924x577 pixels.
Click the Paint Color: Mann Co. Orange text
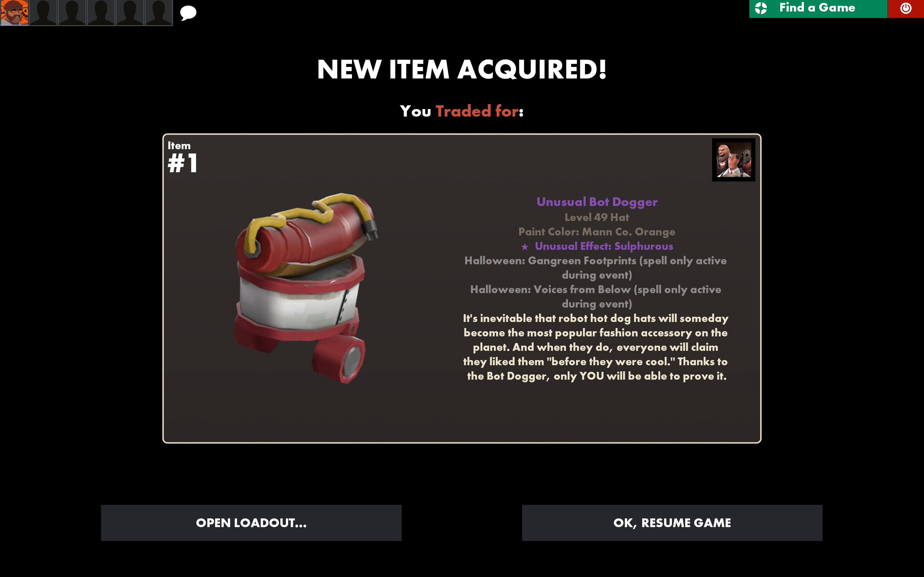597,232
